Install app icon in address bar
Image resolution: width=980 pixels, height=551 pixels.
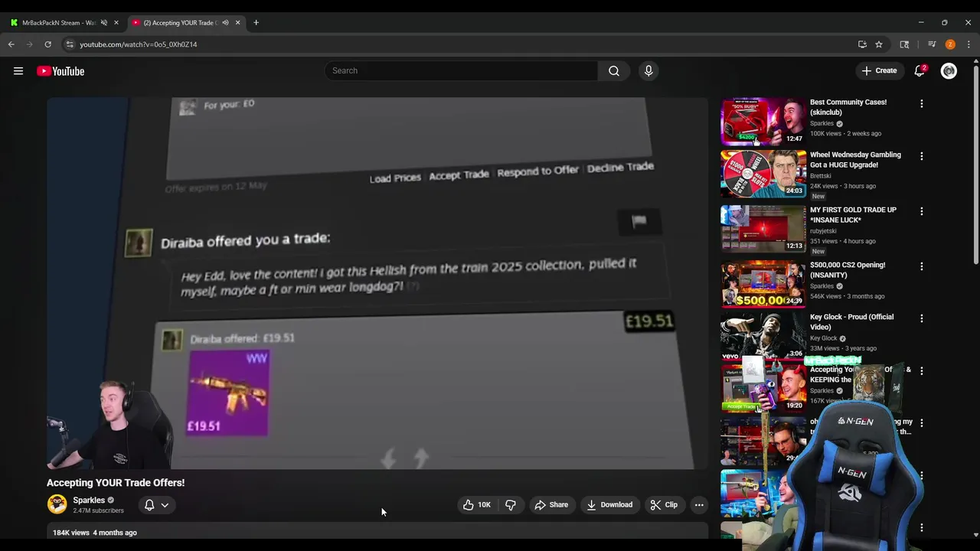pyautogui.click(x=862, y=44)
